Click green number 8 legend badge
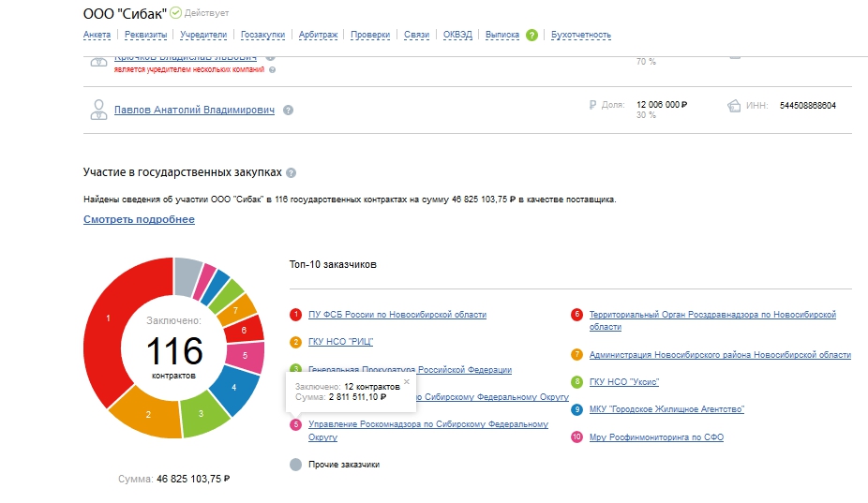The height and width of the screenshot is (503, 868). 576,382
